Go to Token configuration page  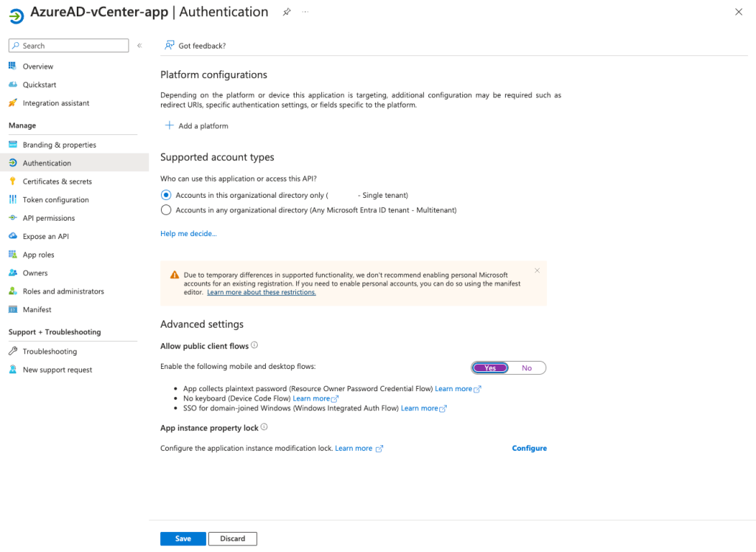pyautogui.click(x=55, y=200)
